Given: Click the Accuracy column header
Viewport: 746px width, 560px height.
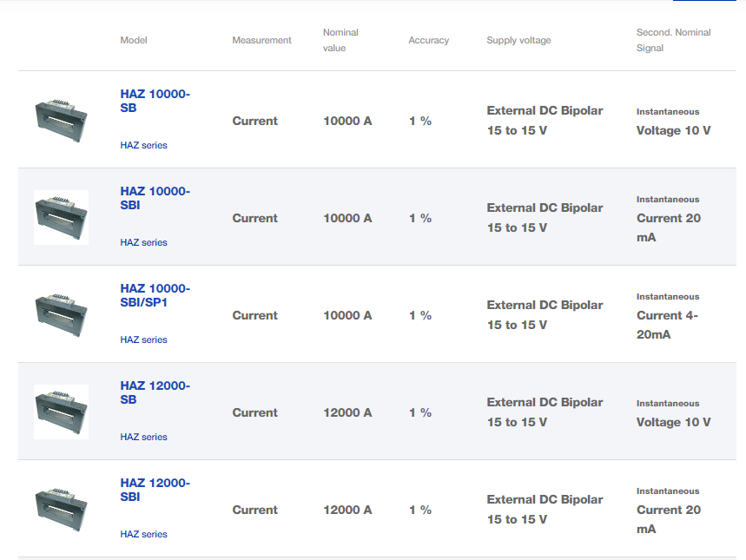Looking at the screenshot, I should click(428, 40).
